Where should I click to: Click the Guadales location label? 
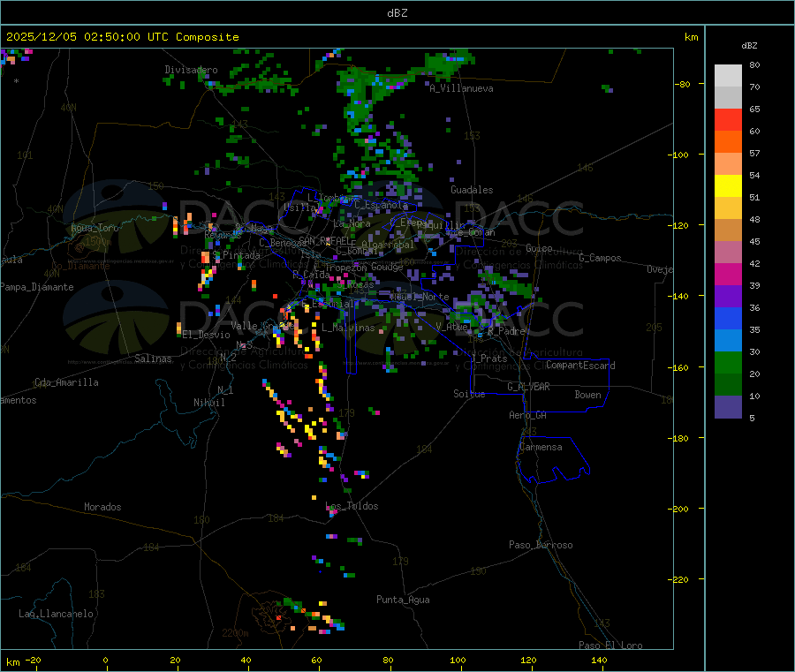coord(472,190)
